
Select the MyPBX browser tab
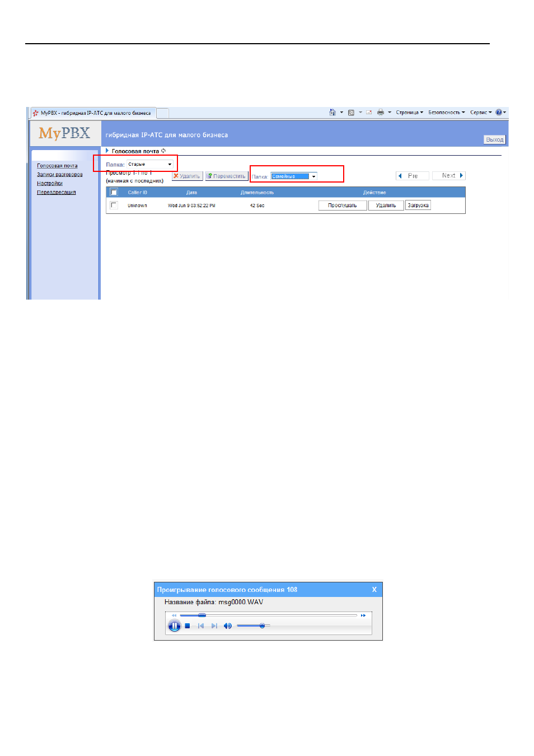[93, 113]
